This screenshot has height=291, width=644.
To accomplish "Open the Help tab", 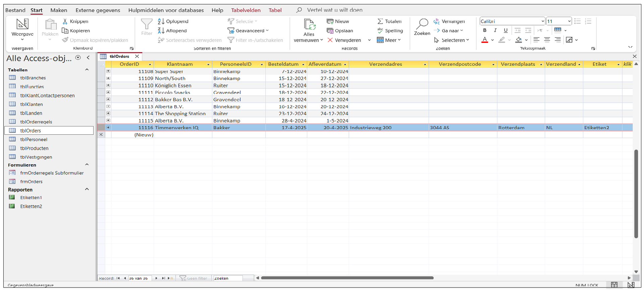I will click(217, 10).
